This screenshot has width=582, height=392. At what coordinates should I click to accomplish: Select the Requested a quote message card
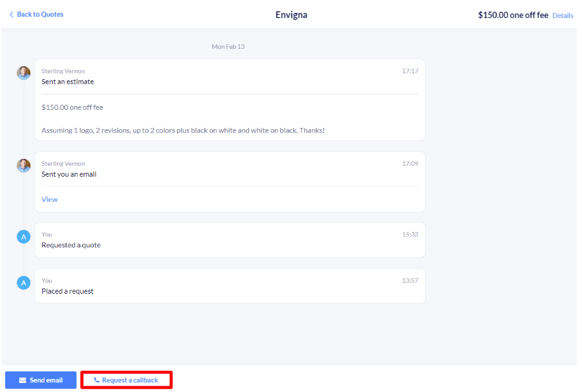(x=230, y=240)
